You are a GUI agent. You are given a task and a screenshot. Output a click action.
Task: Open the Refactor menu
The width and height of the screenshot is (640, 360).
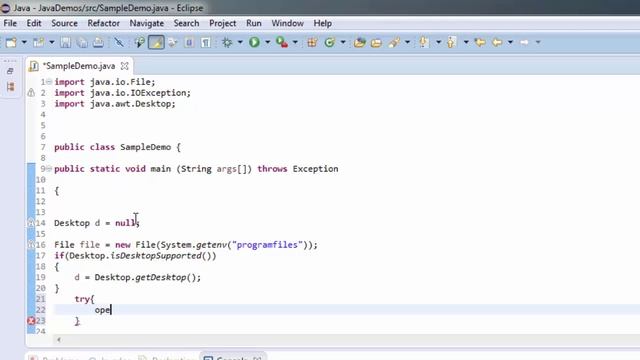point(104,23)
